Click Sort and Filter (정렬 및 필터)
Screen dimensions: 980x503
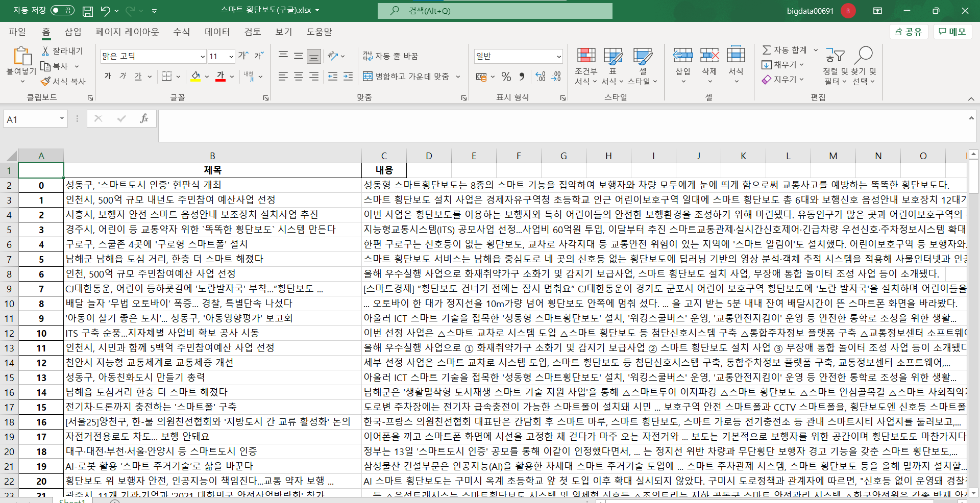(835, 66)
